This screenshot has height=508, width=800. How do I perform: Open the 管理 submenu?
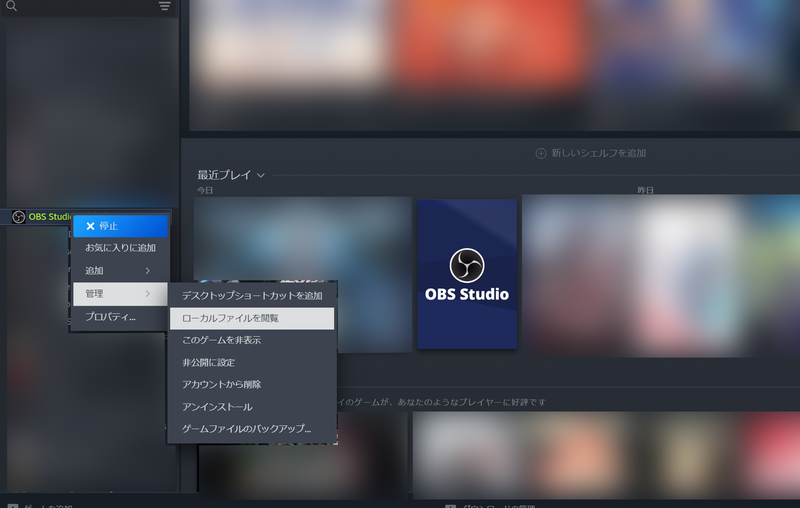point(120,294)
